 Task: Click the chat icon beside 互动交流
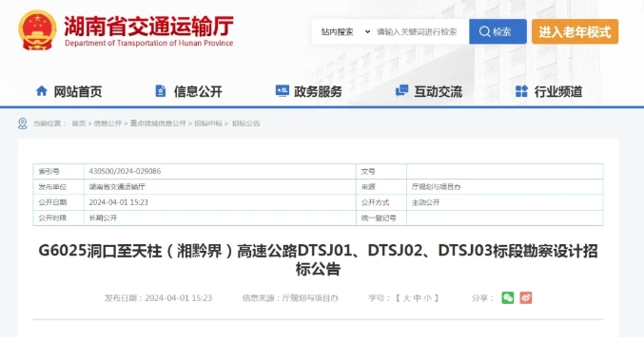[x=401, y=90]
